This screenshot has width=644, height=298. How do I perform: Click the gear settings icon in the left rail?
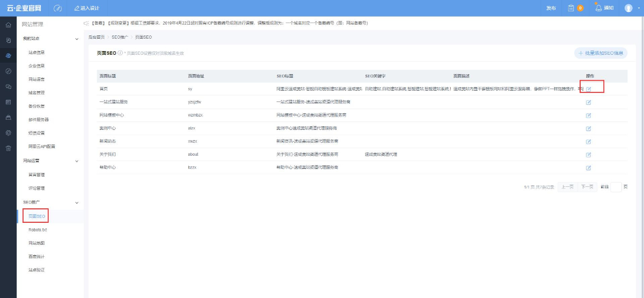pos(8,133)
